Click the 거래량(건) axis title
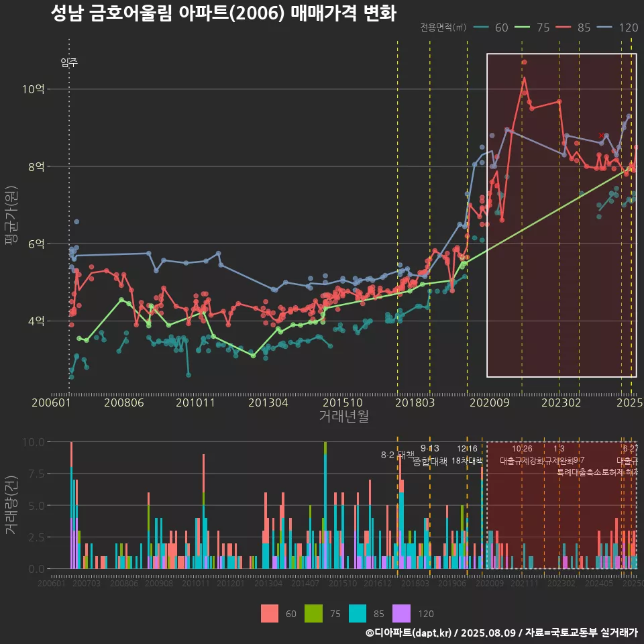This screenshot has height=644, width=644. pyautogui.click(x=11, y=505)
